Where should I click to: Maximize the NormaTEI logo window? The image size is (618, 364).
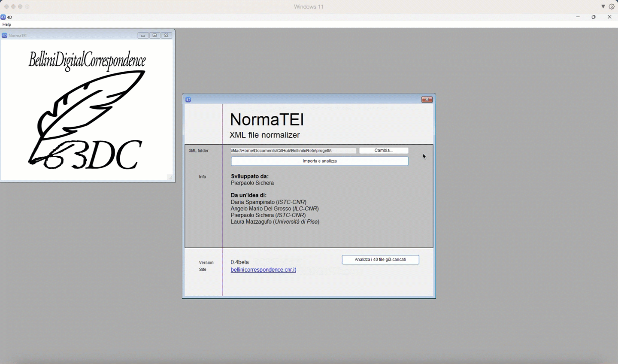(155, 36)
